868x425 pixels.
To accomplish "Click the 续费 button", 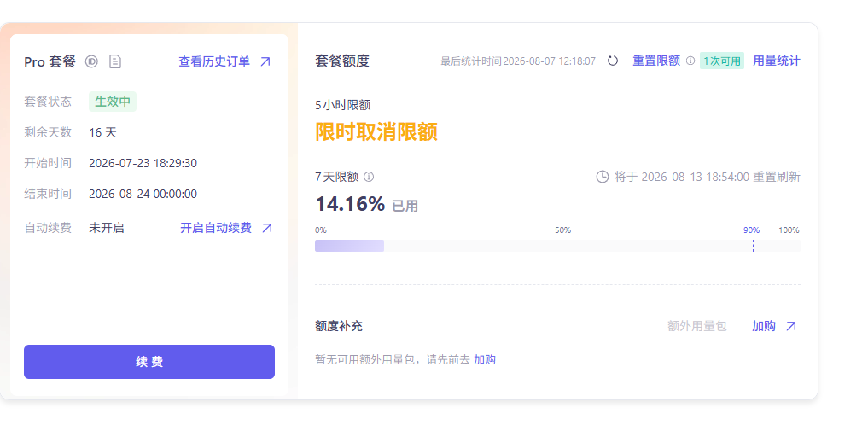I will point(149,362).
